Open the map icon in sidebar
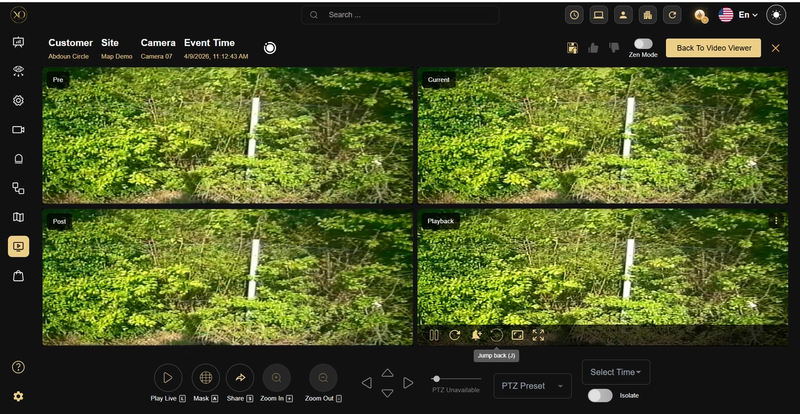The image size is (800, 414). 18,217
